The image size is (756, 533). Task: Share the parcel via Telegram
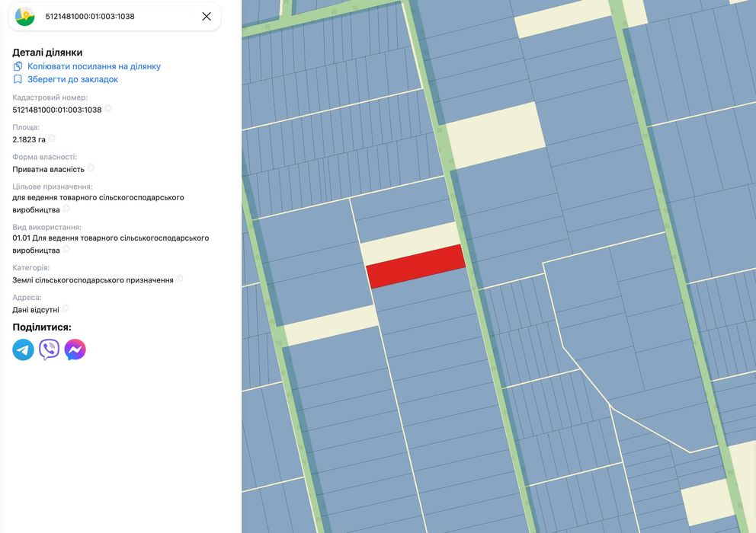tap(23, 349)
